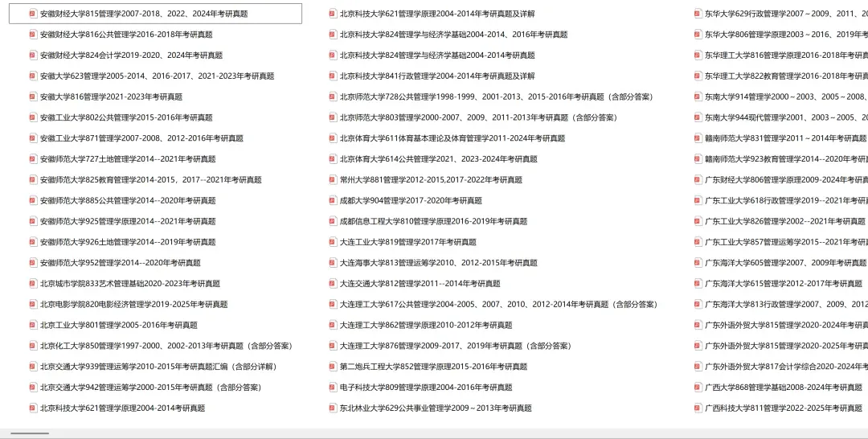Click PDF icon of 北京师范大学728公共管理学
The height and width of the screenshot is (439, 868).
click(x=333, y=96)
